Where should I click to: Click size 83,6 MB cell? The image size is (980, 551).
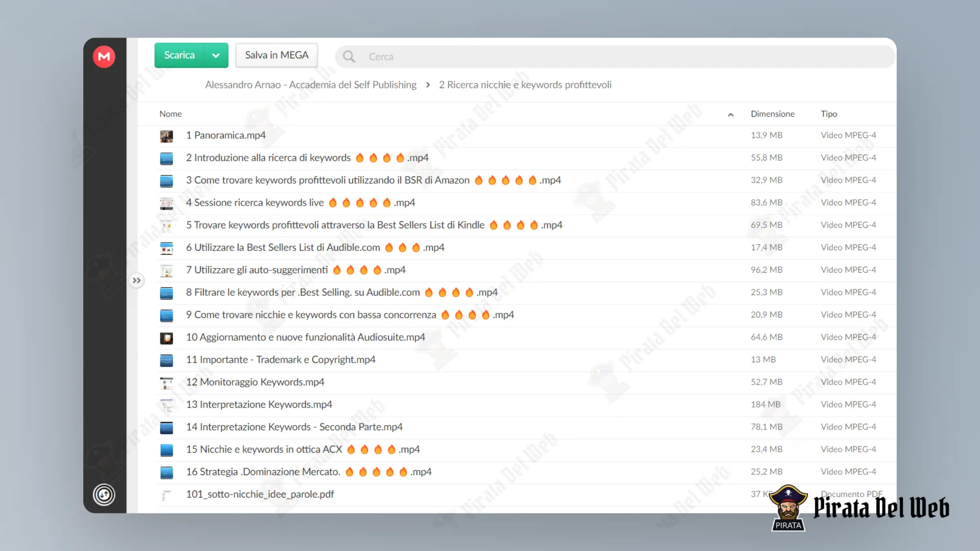(766, 202)
